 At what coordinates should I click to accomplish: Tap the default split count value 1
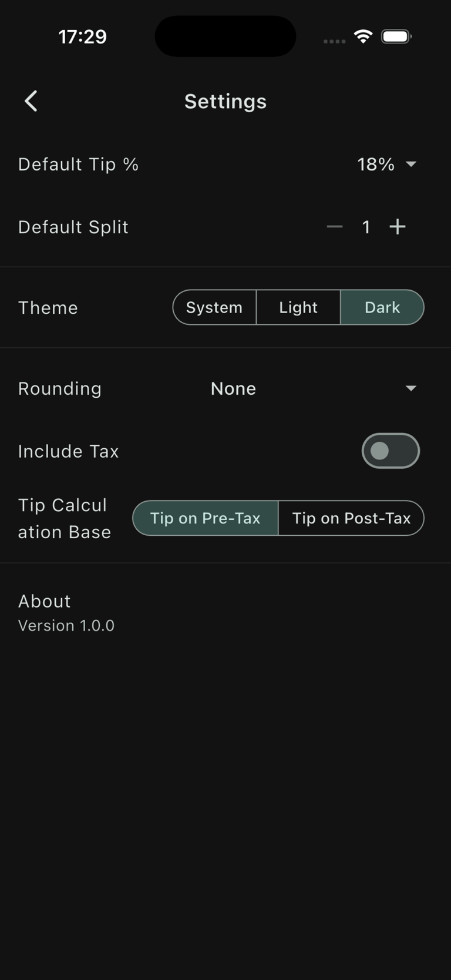pyautogui.click(x=366, y=227)
